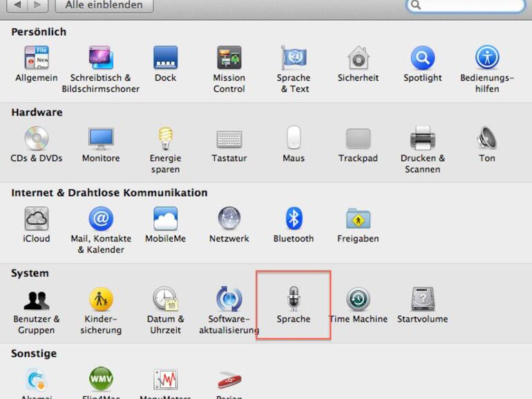Click the System section heading
The image size is (532, 399).
tap(30, 273)
